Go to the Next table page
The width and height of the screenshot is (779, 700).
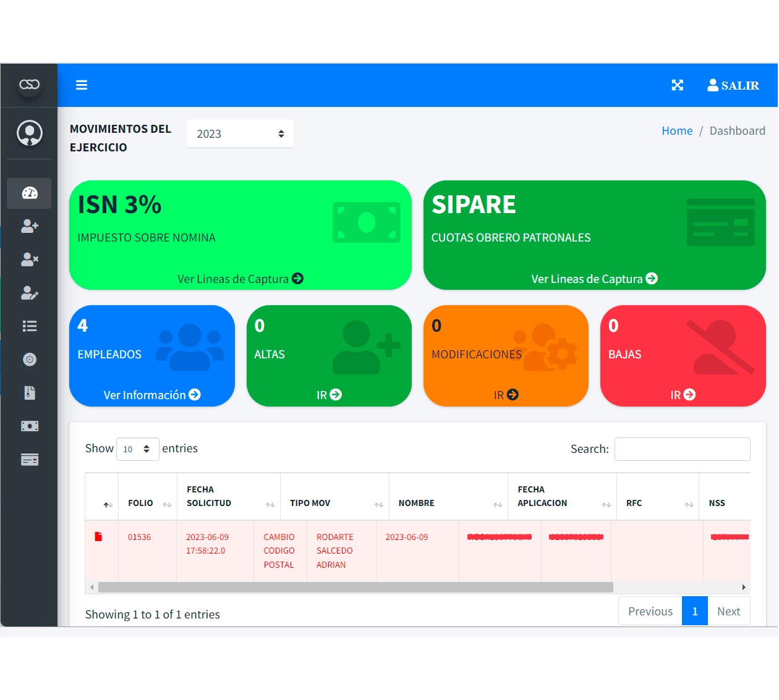click(729, 612)
